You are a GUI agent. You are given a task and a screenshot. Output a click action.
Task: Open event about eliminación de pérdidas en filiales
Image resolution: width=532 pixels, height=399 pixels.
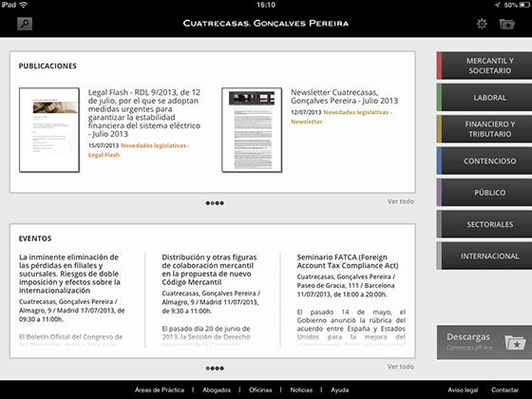click(x=69, y=274)
